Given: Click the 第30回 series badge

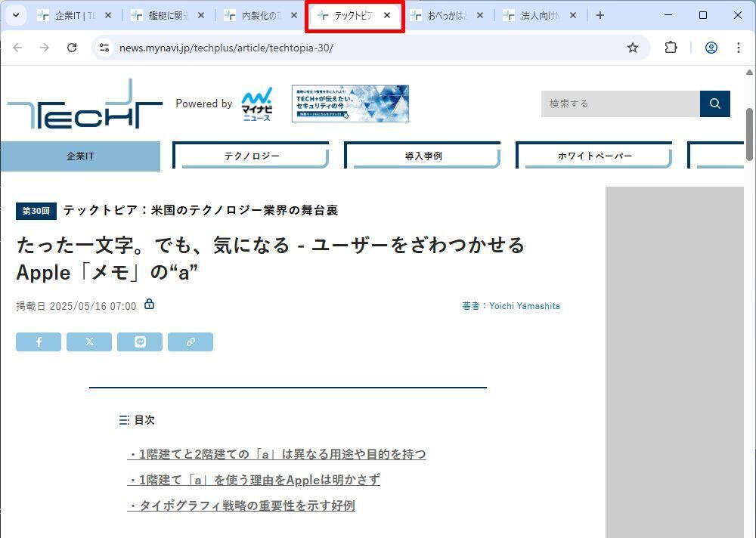Looking at the screenshot, I should 36,211.
